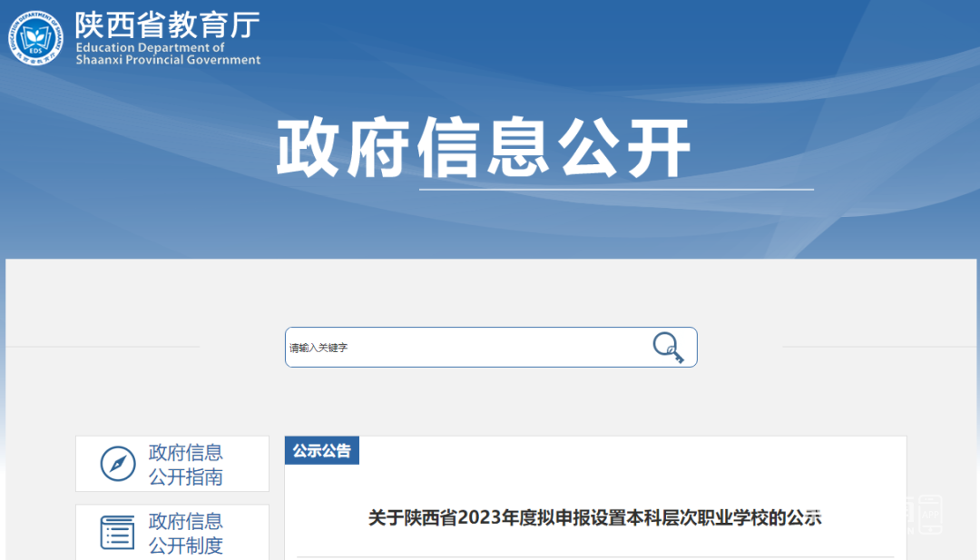Click the horizontal divider left of search box

(103, 347)
